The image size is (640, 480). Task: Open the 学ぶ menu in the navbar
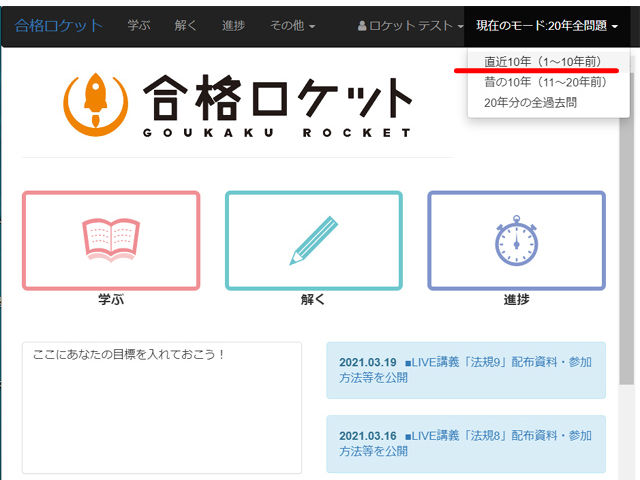click(139, 26)
